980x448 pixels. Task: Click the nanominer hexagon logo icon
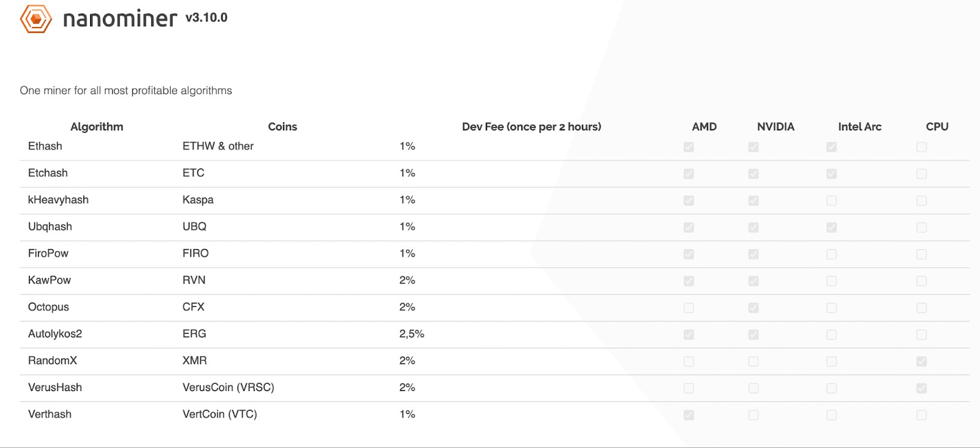click(36, 19)
